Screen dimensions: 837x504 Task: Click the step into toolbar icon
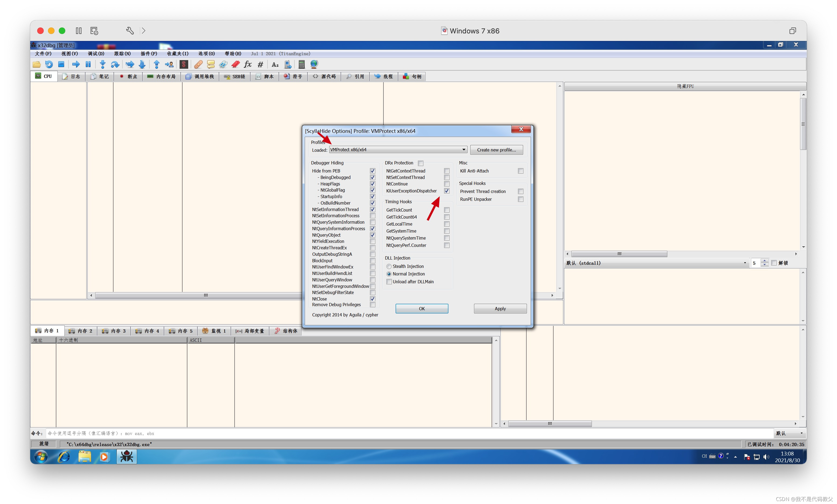[x=102, y=64]
